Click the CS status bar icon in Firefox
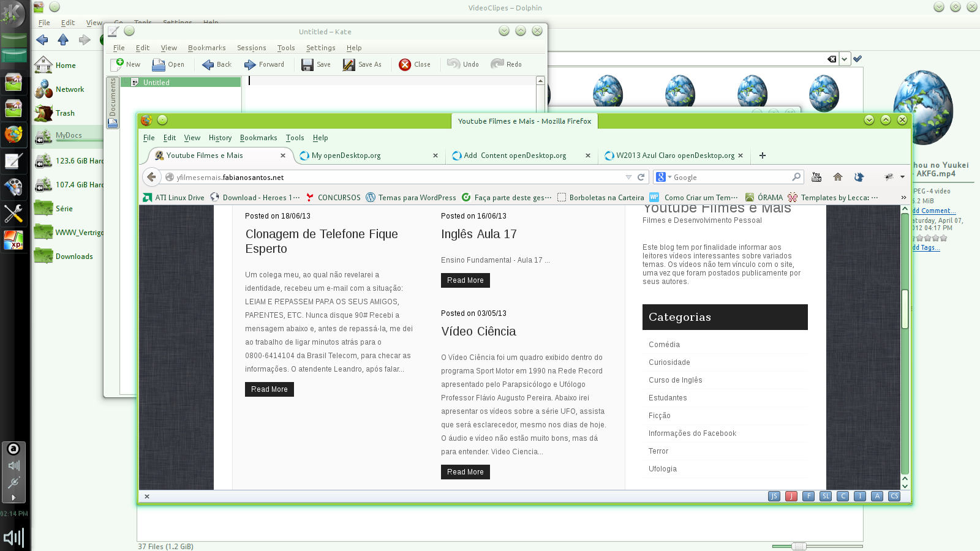The width and height of the screenshot is (980, 551). 894,496
